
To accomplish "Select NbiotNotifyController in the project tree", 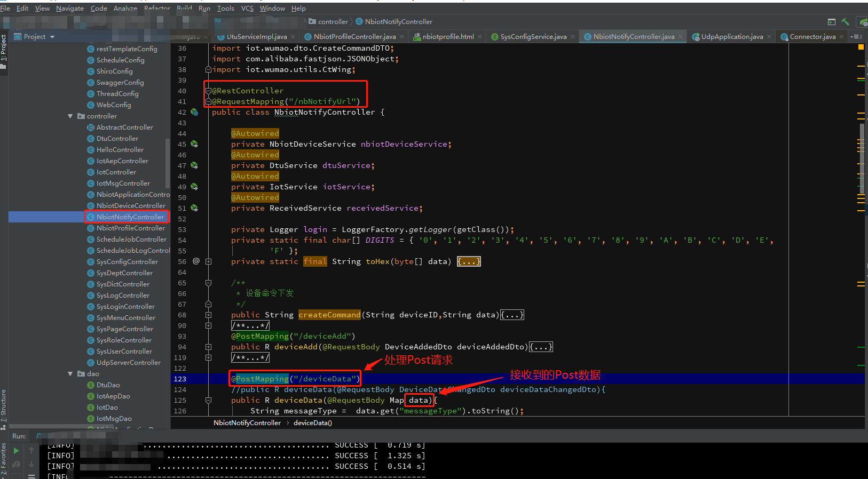I will [x=130, y=217].
